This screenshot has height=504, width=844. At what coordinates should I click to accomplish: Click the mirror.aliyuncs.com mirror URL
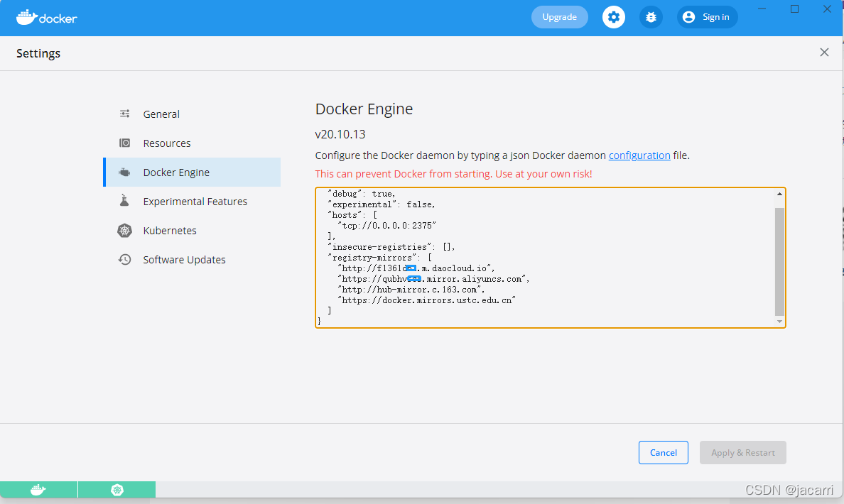click(433, 279)
